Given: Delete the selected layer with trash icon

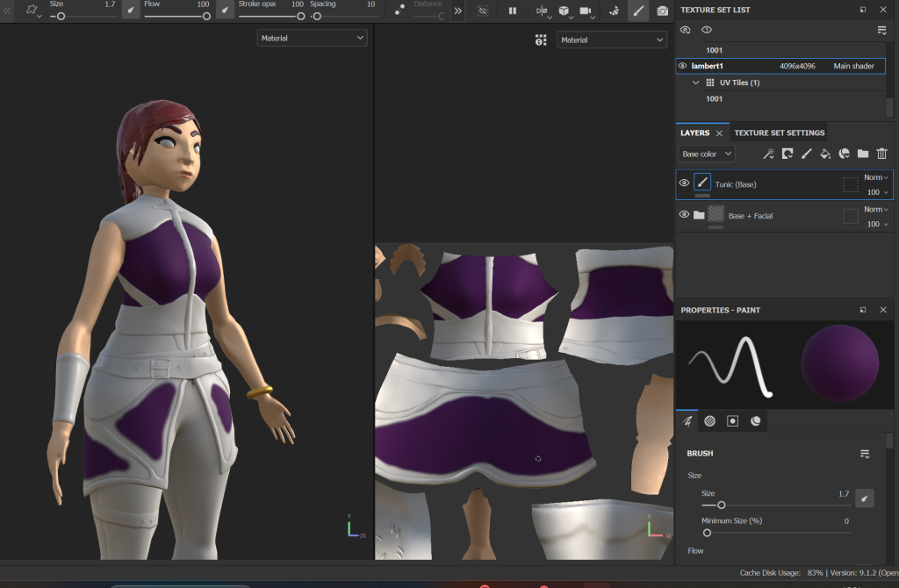Looking at the screenshot, I should pos(882,154).
